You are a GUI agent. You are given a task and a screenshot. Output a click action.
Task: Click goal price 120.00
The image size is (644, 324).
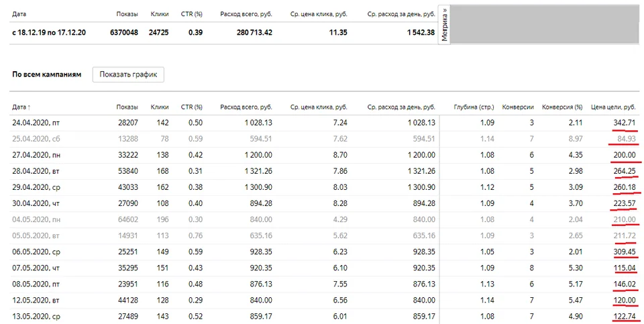pyautogui.click(x=625, y=300)
